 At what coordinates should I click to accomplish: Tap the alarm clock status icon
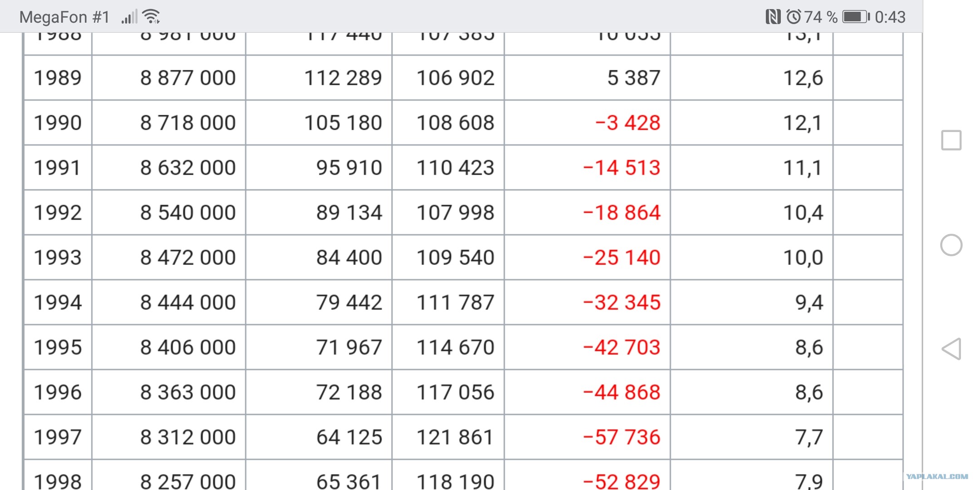pos(794,17)
